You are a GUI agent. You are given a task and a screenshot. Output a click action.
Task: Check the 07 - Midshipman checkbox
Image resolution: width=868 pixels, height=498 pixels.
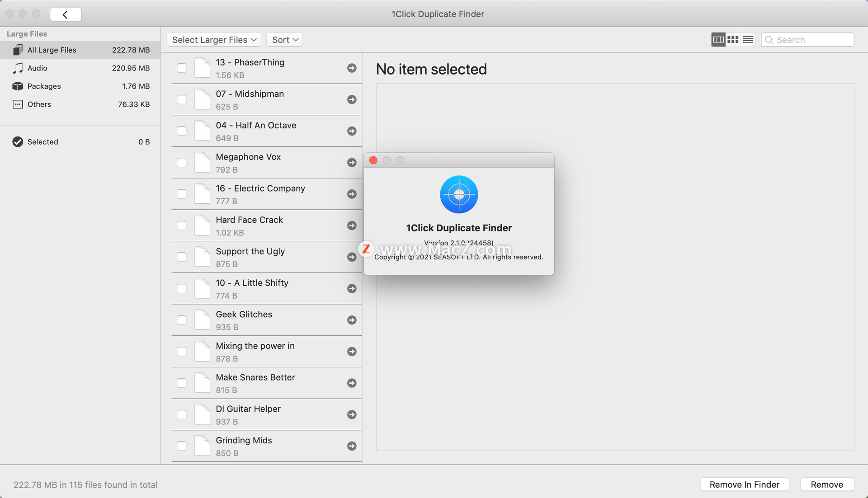coord(182,99)
